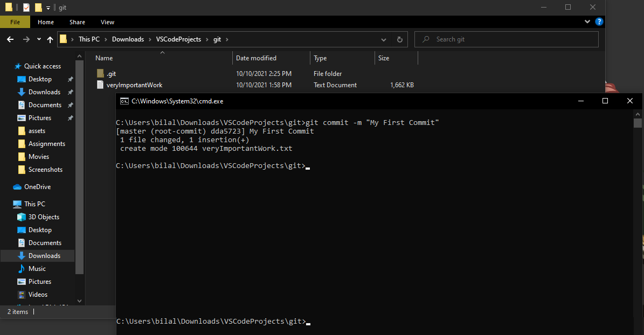Open the .git folder
644x335 pixels.
[111, 74]
